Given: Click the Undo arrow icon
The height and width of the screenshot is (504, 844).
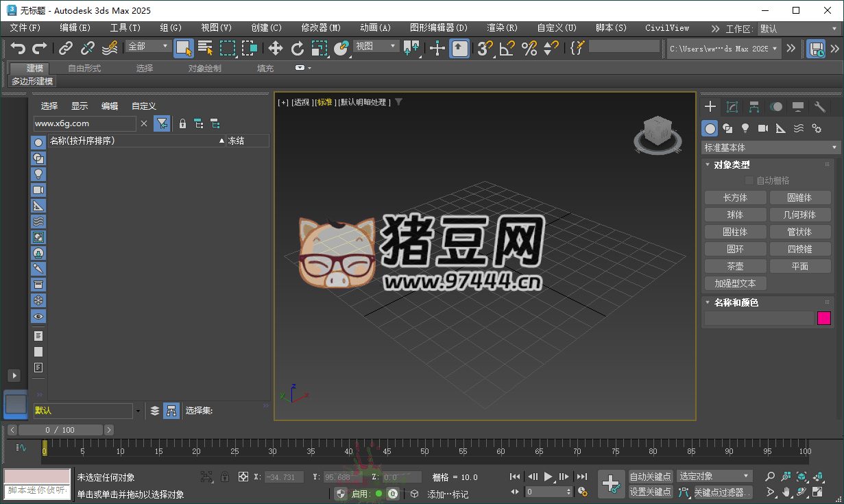Looking at the screenshot, I should [x=18, y=48].
